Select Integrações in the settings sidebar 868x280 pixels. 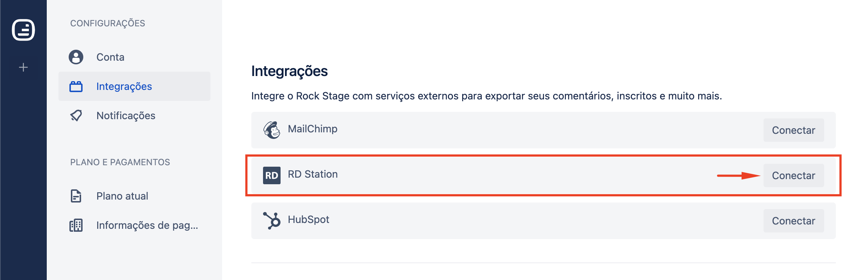click(134, 86)
